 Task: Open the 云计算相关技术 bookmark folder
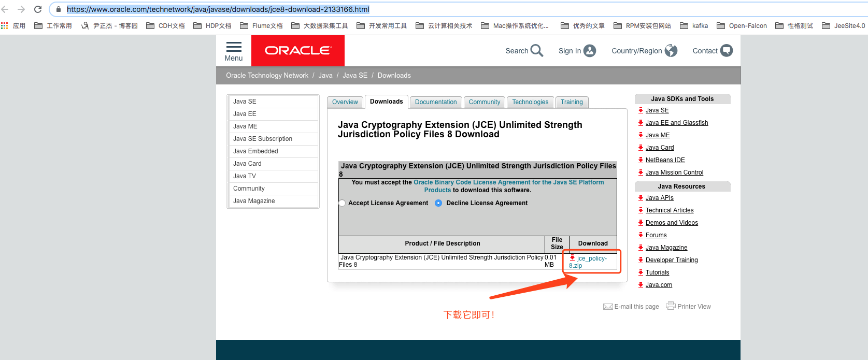[x=444, y=25]
